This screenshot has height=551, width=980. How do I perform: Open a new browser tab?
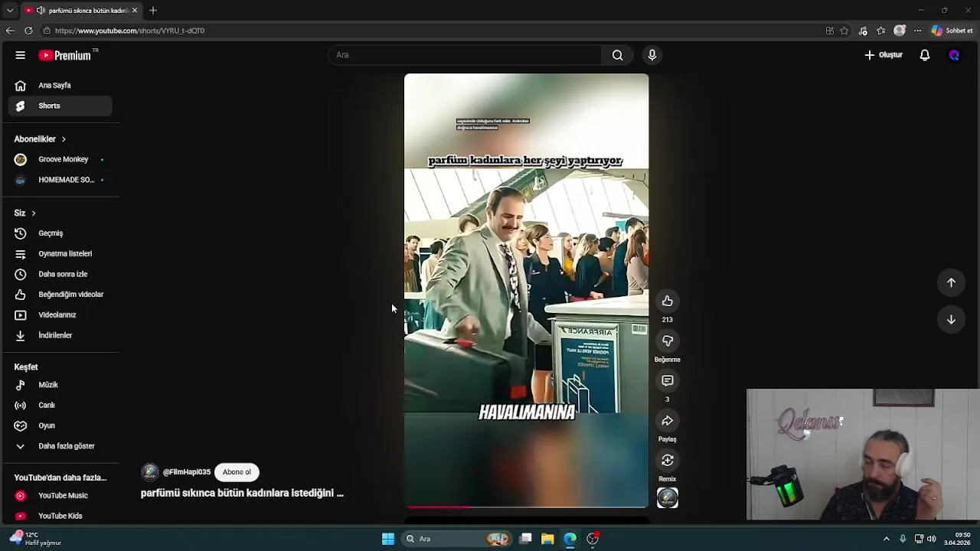153,11
